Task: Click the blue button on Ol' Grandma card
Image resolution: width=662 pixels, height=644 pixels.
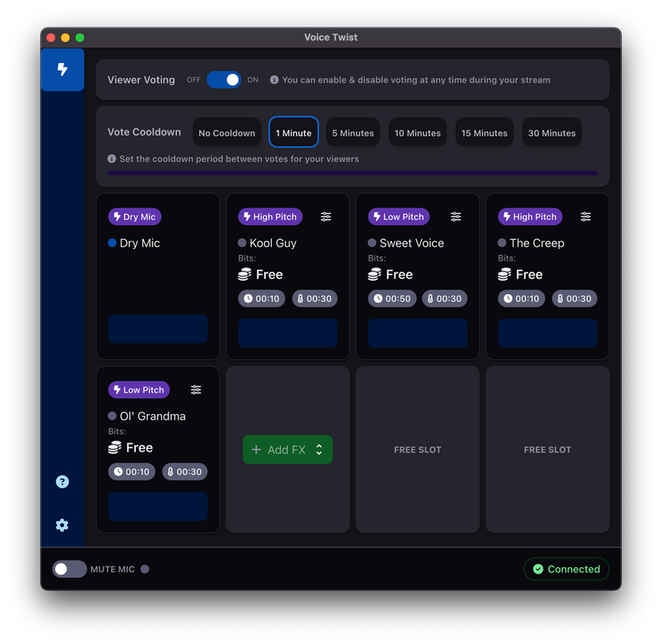Action: [x=158, y=506]
